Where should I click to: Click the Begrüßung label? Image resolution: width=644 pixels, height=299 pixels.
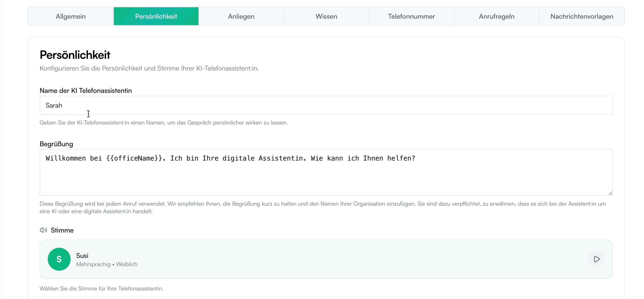pyautogui.click(x=56, y=144)
